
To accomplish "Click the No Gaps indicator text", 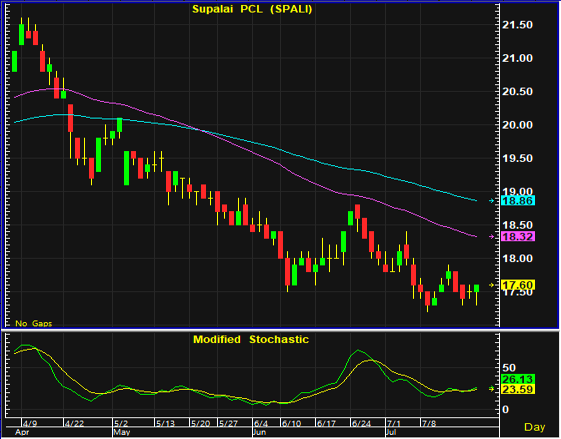I will 33,323.
